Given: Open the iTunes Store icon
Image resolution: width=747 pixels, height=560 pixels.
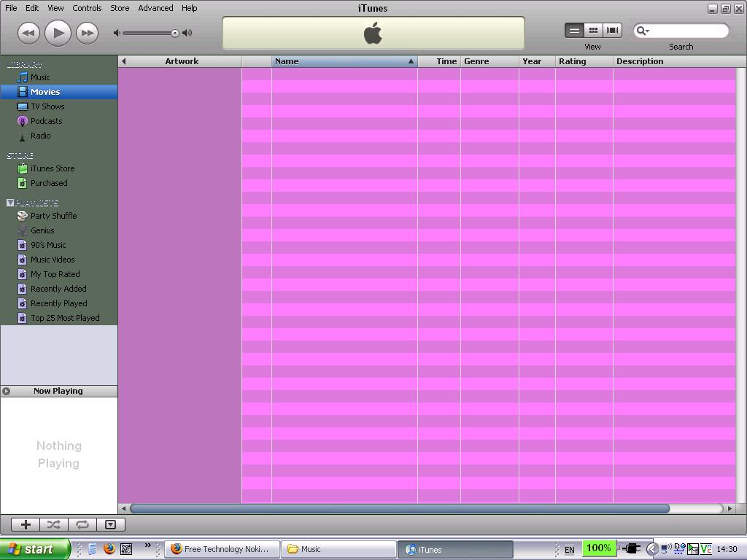Looking at the screenshot, I should pos(23,168).
